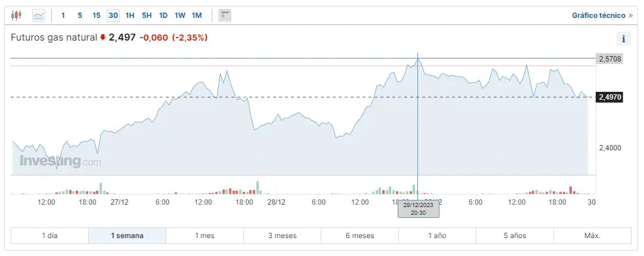Show the 1 año time range
Screen dimensions: 644x256
click(x=437, y=236)
